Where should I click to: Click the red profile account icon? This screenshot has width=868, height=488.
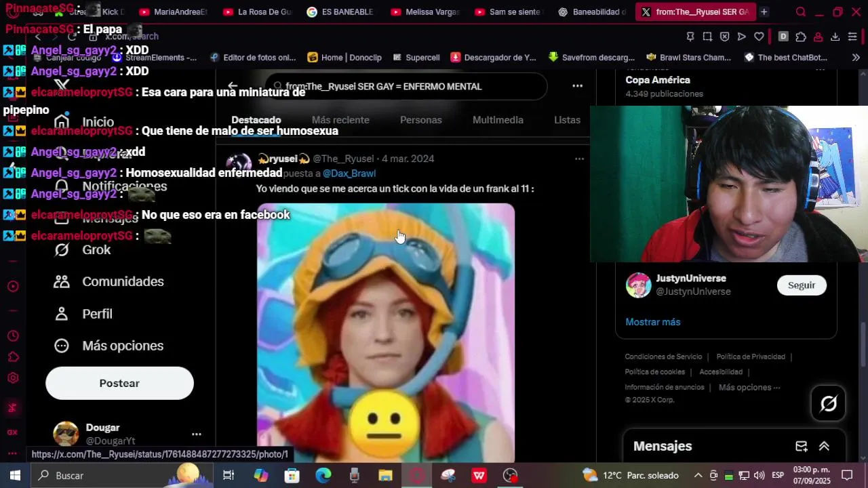818,37
